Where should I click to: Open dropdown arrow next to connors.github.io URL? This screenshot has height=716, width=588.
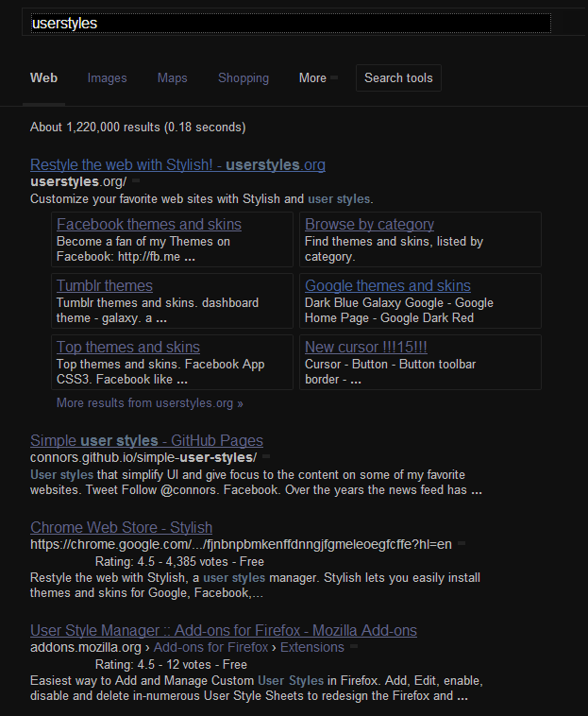coord(266,457)
